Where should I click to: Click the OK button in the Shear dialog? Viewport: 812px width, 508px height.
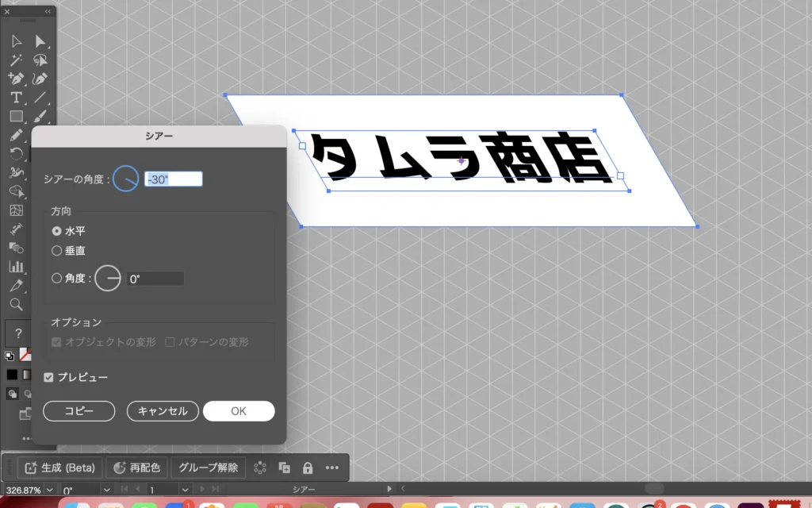coord(239,411)
